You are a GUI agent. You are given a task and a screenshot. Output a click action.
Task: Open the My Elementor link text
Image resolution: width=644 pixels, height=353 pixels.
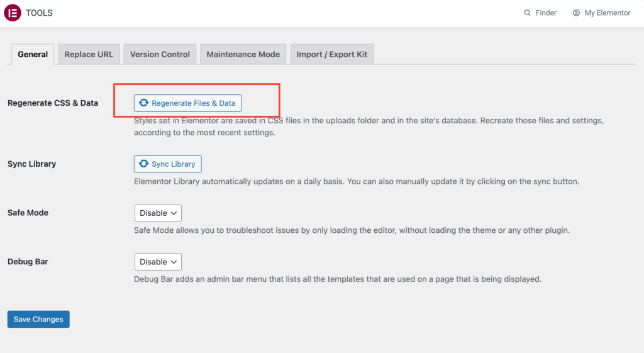point(607,13)
